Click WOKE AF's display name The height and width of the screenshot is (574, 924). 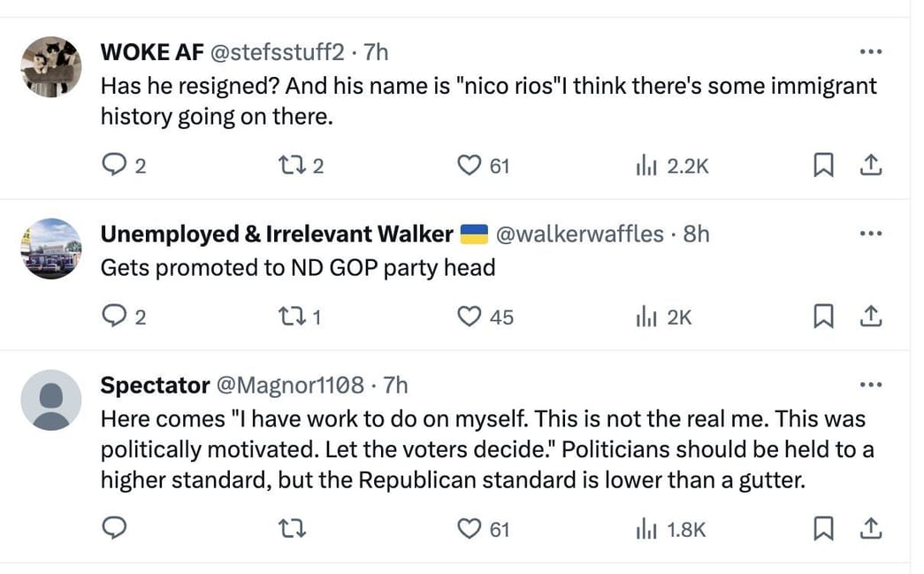152,52
